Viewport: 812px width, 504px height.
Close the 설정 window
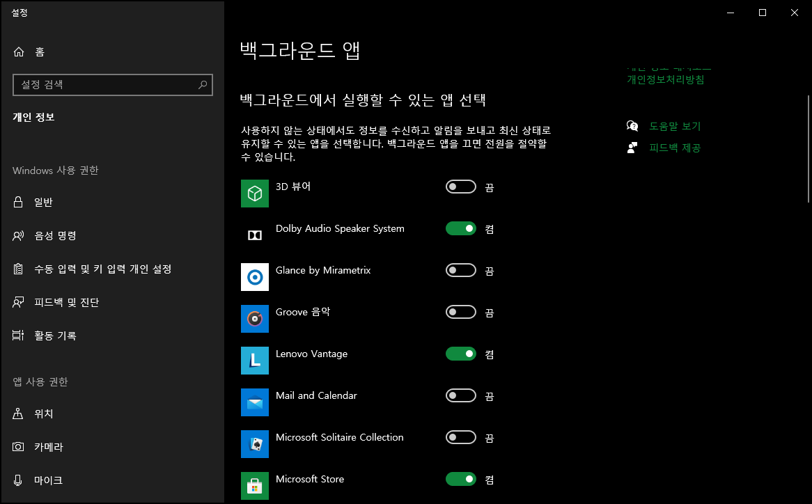pyautogui.click(x=795, y=13)
